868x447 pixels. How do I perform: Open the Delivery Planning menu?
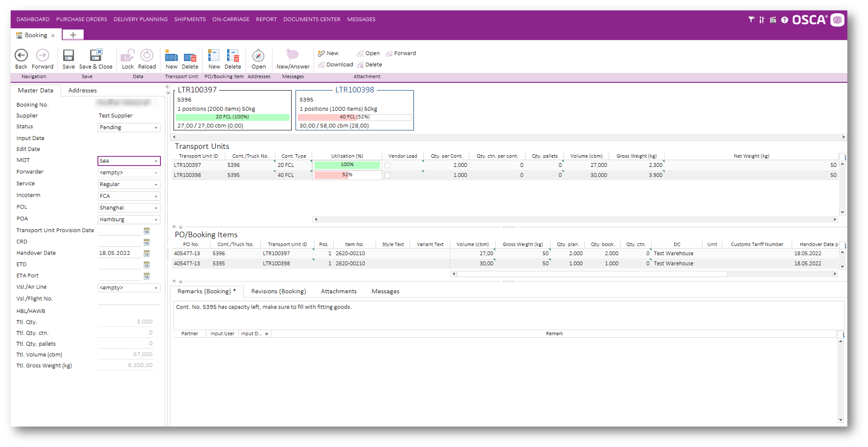point(140,19)
